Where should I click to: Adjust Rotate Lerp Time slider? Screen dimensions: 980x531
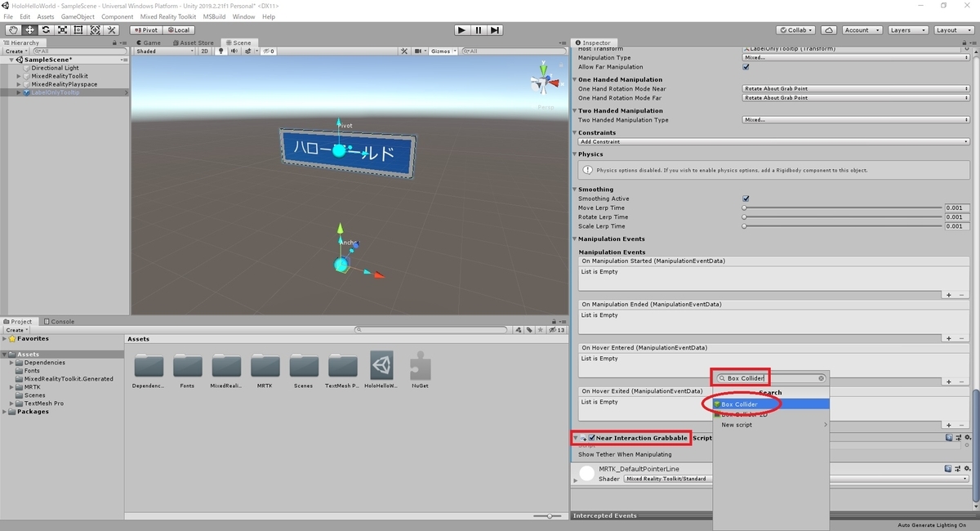coord(841,216)
